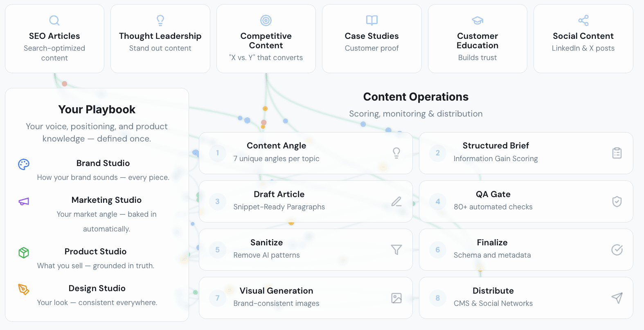Click the magnifier icon on SEO Articles card
Viewport: 644px width, 330px height.
(54, 20)
